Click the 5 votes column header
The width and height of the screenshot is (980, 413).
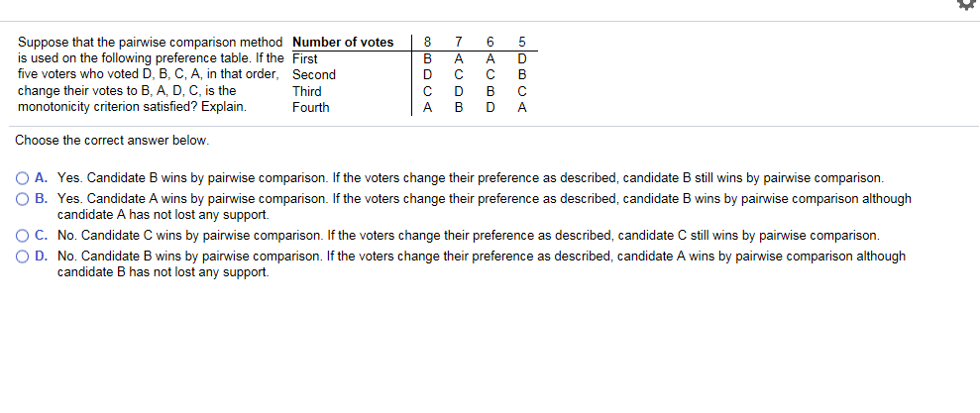pyautogui.click(x=522, y=42)
